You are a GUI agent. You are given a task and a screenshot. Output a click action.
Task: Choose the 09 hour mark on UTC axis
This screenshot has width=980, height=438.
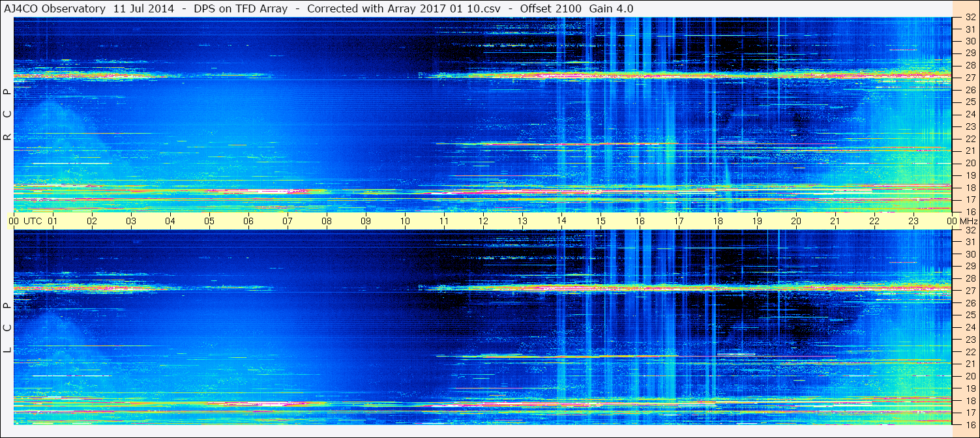tap(366, 221)
